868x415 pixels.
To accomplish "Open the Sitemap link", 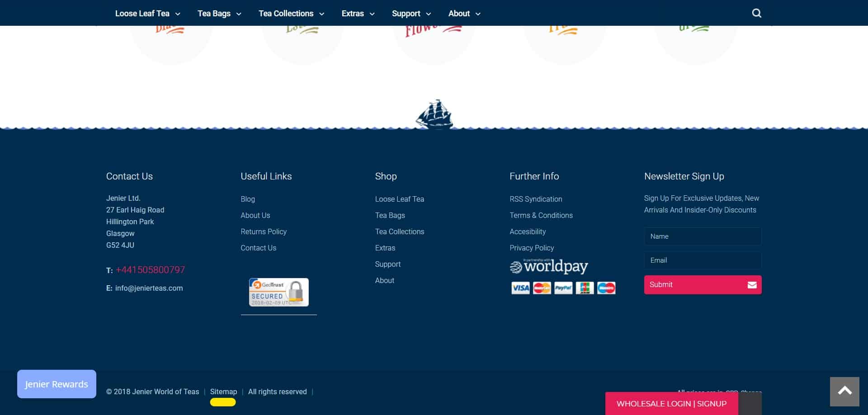I will pyautogui.click(x=223, y=392).
